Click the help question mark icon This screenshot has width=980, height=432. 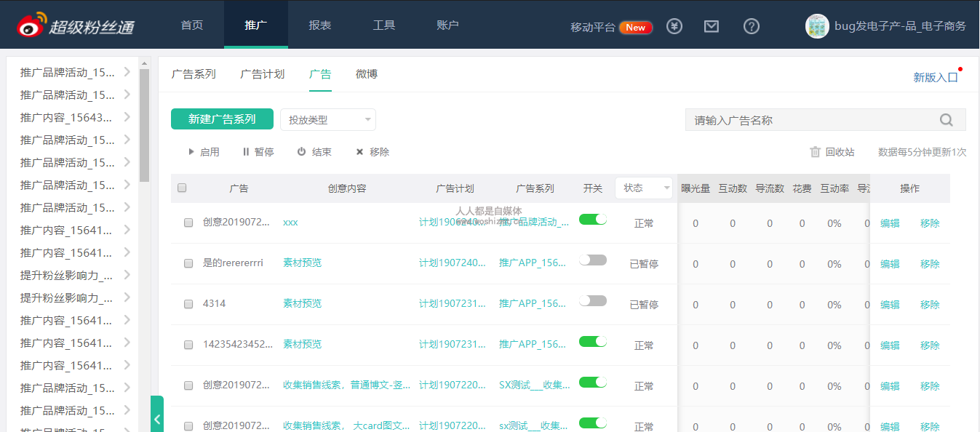click(x=752, y=26)
